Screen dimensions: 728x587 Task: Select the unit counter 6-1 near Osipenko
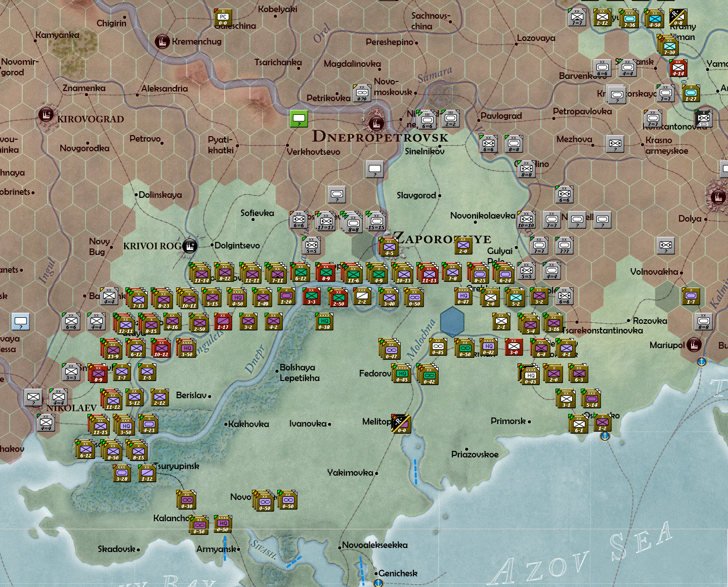click(x=578, y=424)
